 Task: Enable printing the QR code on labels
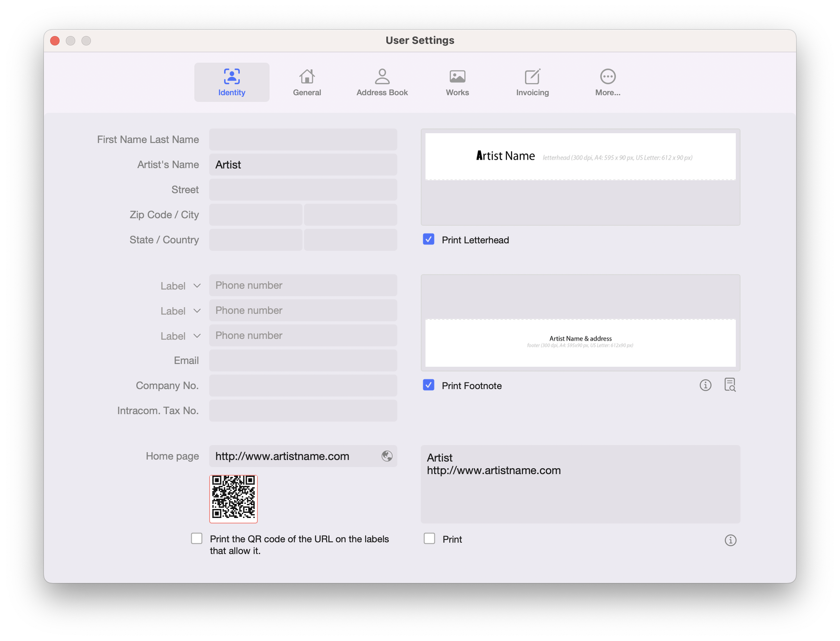pyautogui.click(x=197, y=538)
